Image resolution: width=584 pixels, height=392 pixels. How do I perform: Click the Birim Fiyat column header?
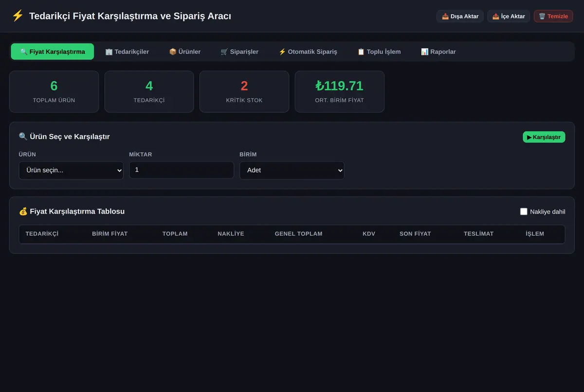point(109,234)
